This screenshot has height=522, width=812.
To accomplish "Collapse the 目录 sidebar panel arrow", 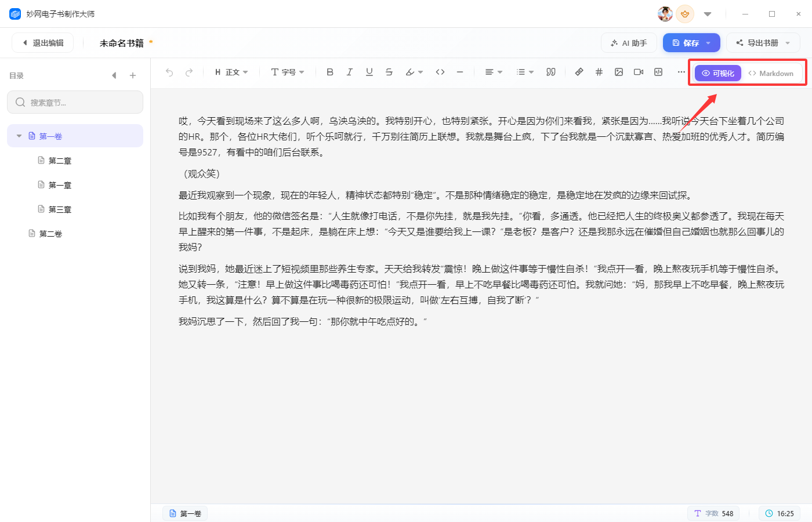I will 114,75.
